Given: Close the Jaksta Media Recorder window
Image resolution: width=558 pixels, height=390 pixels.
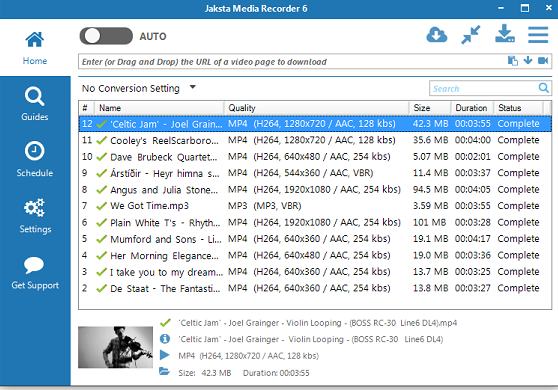Looking at the screenshot, I should (x=549, y=8).
